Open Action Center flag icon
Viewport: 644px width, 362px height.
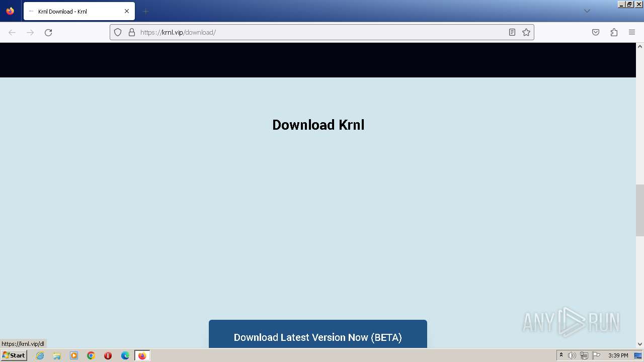596,355
